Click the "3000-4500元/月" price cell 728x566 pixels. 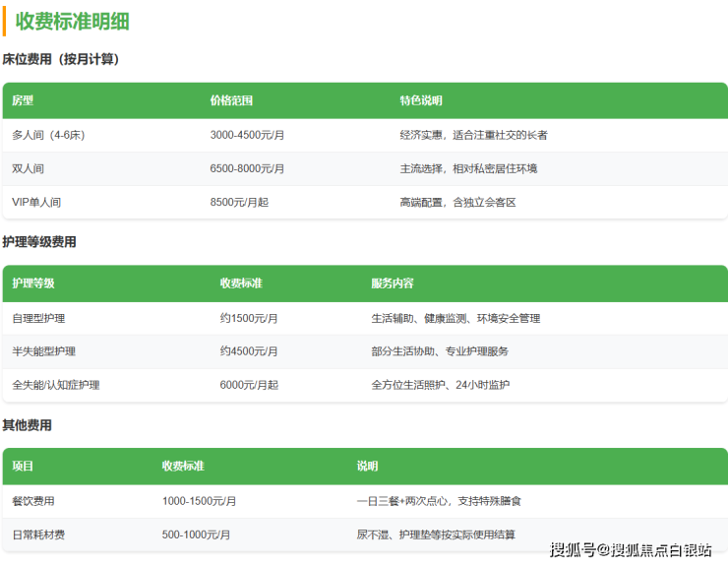pos(247,135)
